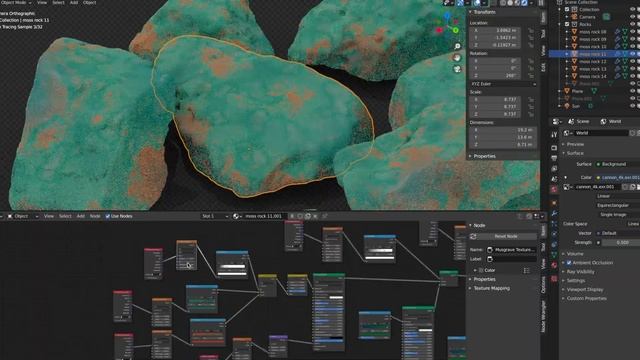Select moss rock 13 in outliner
The width and height of the screenshot is (640, 360).
click(593, 69)
